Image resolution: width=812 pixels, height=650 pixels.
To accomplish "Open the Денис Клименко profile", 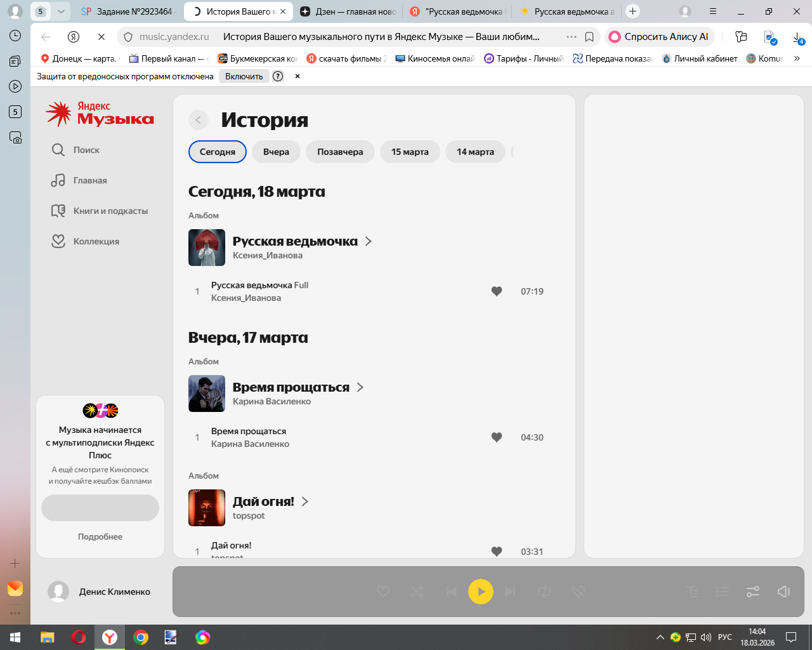I will [99, 592].
